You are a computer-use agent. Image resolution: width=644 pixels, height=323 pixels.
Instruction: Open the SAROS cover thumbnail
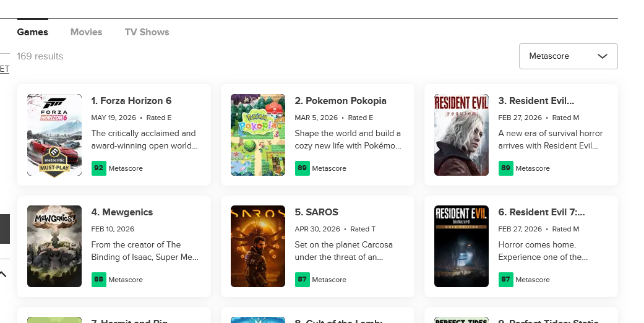coord(258,246)
